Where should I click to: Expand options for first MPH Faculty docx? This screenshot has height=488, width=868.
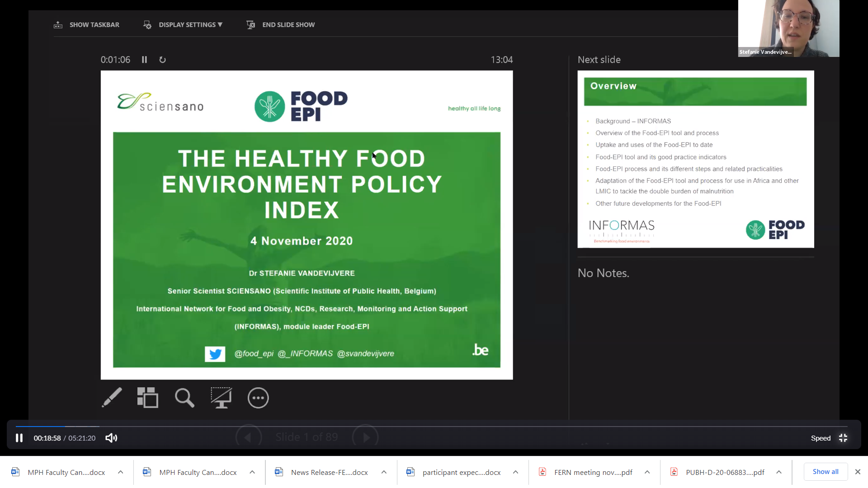tap(120, 472)
